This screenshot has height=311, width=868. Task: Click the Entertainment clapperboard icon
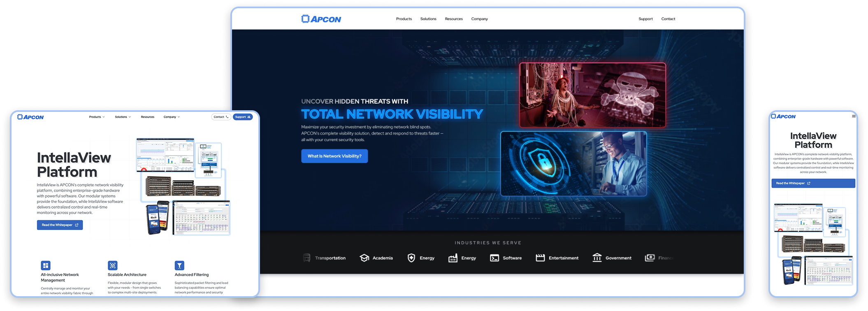[x=540, y=258]
